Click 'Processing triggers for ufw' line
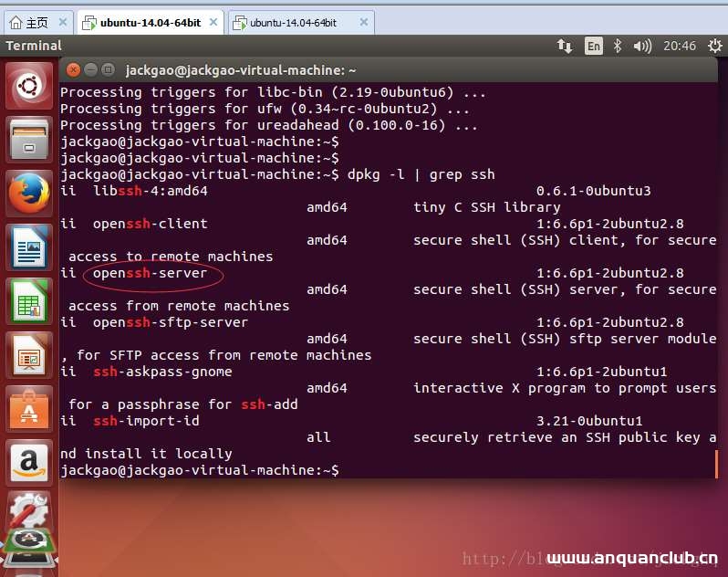The height and width of the screenshot is (577, 728). coord(265,109)
